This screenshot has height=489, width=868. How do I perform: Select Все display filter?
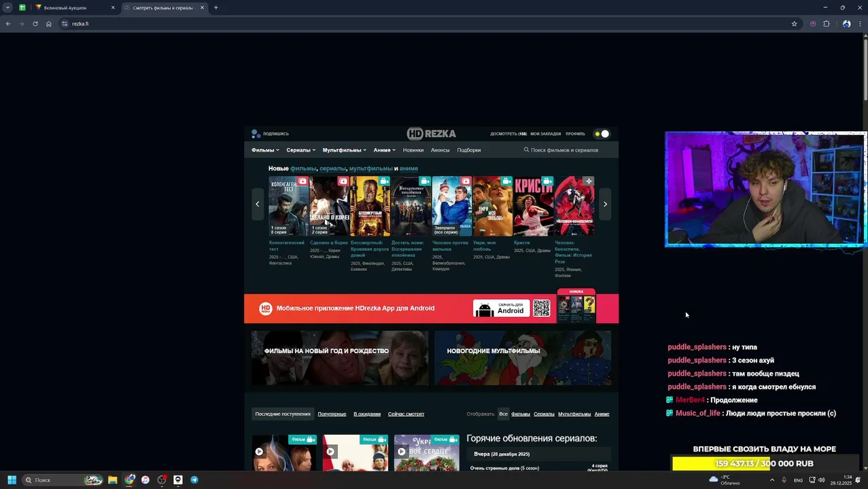[x=503, y=414]
